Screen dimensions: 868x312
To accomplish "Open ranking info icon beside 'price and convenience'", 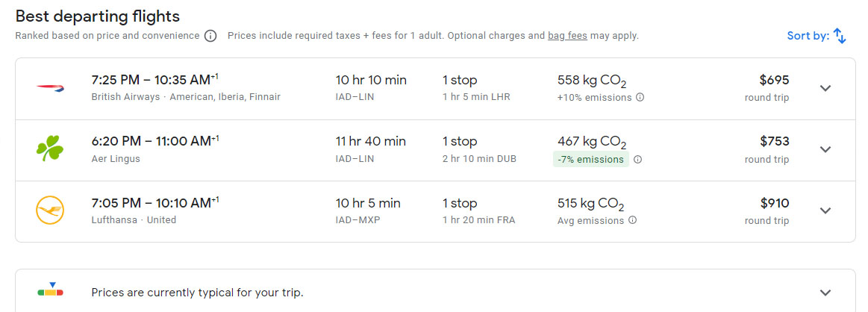I will pyautogui.click(x=210, y=36).
